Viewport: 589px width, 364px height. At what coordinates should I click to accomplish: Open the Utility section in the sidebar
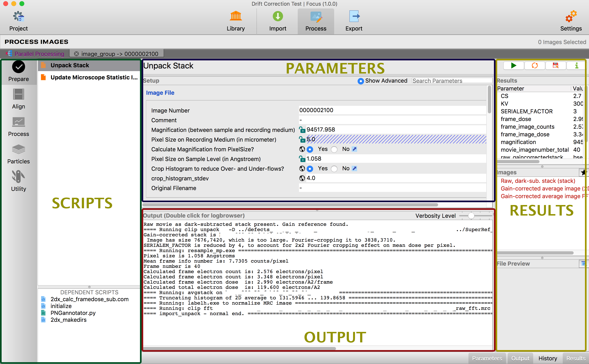pyautogui.click(x=19, y=181)
